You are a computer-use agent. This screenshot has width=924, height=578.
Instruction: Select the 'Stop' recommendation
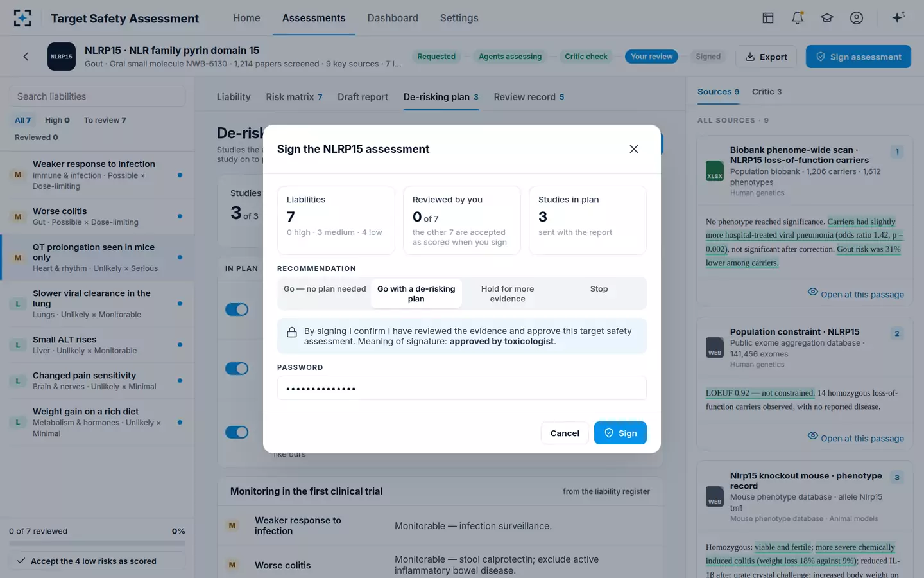point(599,293)
